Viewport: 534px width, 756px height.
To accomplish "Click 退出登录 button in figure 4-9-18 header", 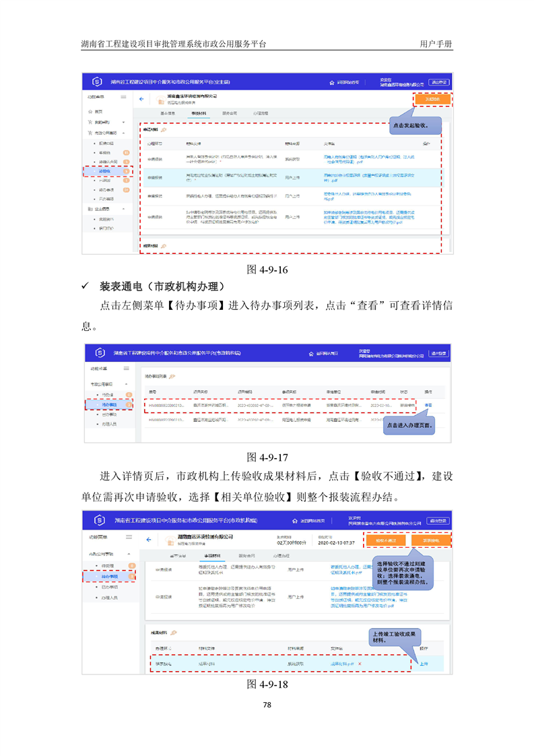I will (x=438, y=522).
